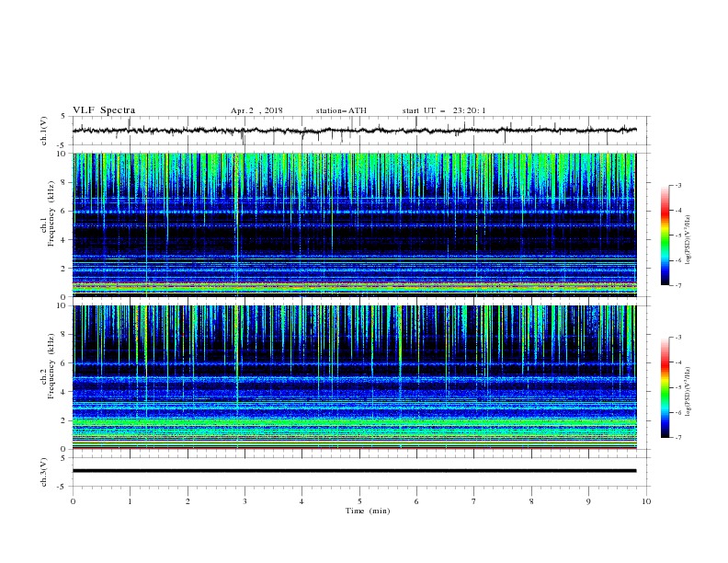The image size is (728, 563).
Task: Click the ch.2 Frequency (kHz) axis label
Action: 48,367
